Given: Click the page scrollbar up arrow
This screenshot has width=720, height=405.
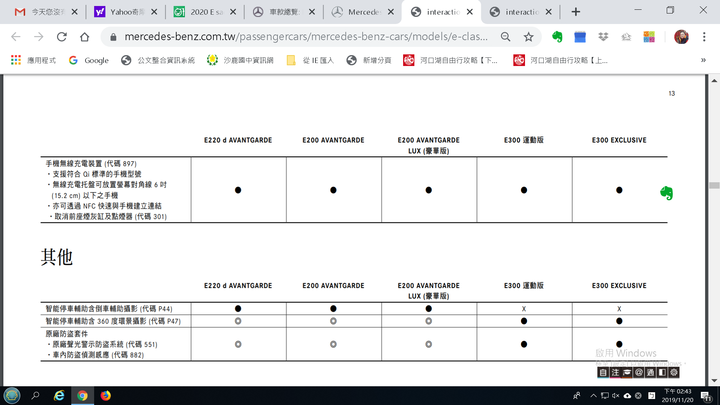Looking at the screenshot, I should [714, 81].
